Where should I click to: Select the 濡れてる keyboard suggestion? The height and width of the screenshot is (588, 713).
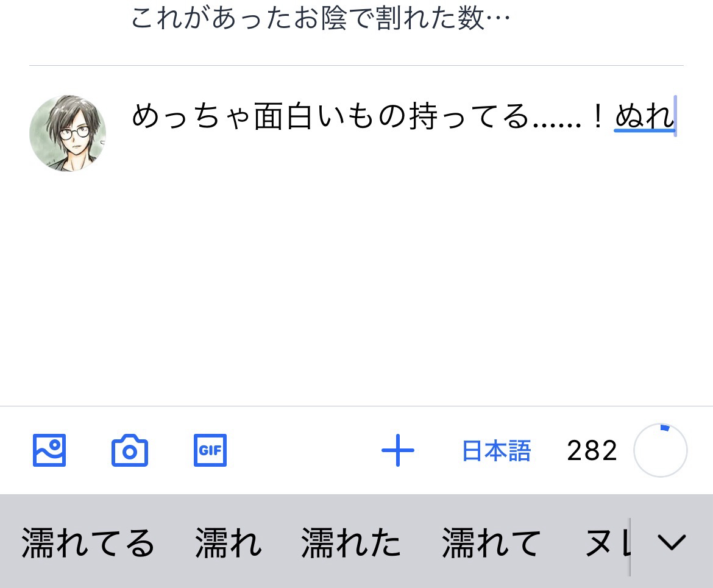88,543
